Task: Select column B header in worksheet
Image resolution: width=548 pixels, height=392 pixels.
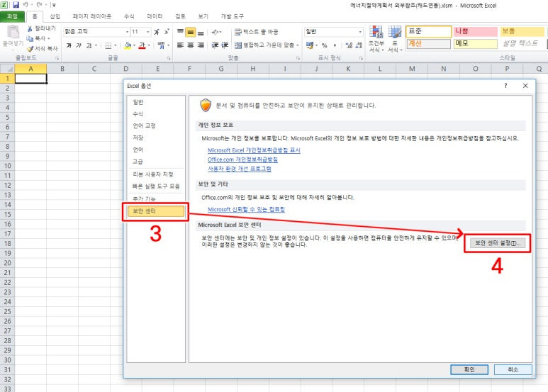Action: pos(62,69)
